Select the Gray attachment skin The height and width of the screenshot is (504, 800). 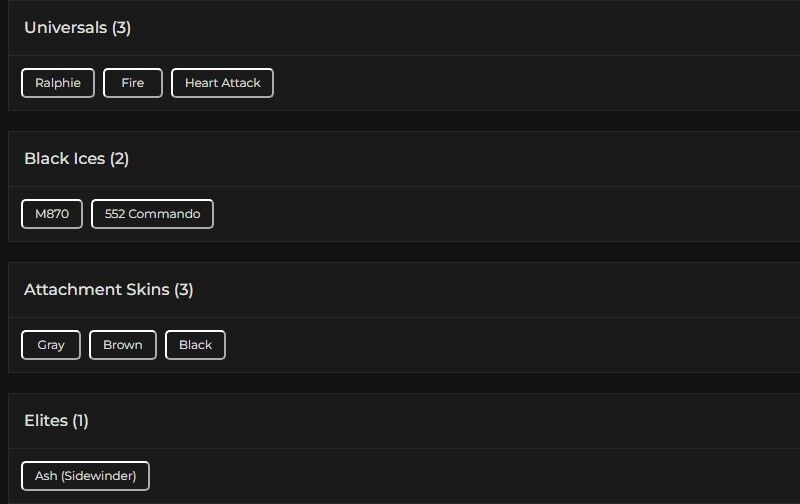pos(51,345)
